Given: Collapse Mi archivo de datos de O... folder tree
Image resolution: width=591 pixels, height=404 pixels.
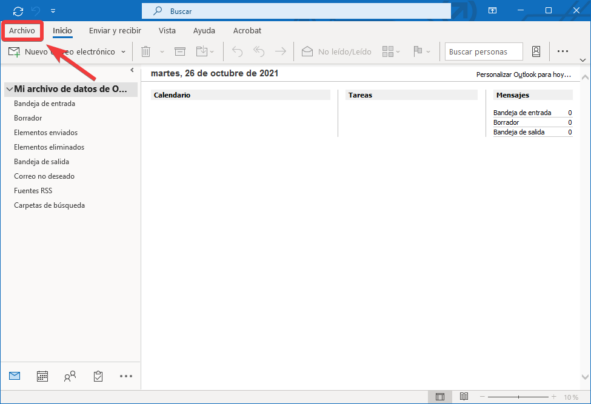Looking at the screenshot, I should [x=9, y=89].
